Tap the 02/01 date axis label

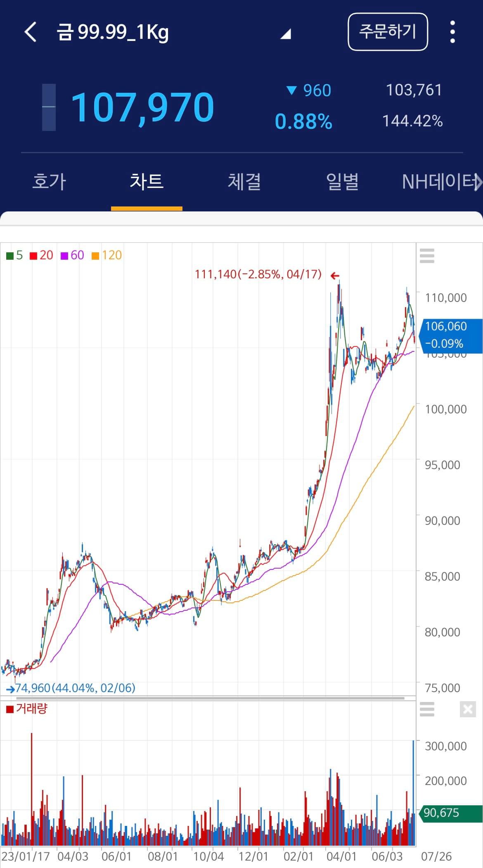click(x=298, y=856)
